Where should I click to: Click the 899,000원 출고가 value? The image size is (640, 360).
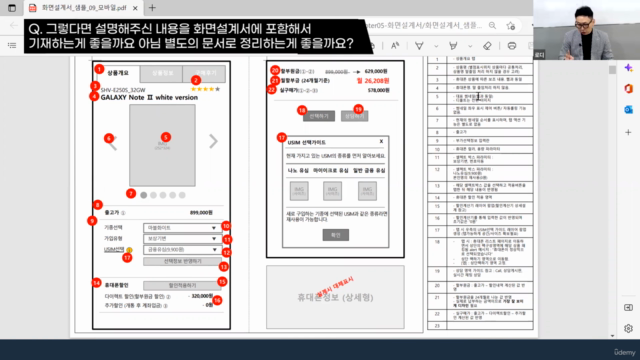pos(201,213)
